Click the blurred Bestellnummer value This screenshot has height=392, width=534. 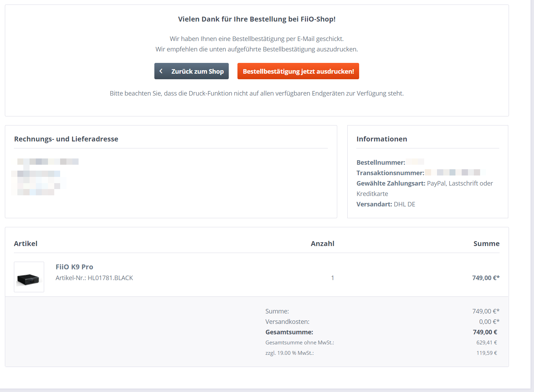coord(415,162)
